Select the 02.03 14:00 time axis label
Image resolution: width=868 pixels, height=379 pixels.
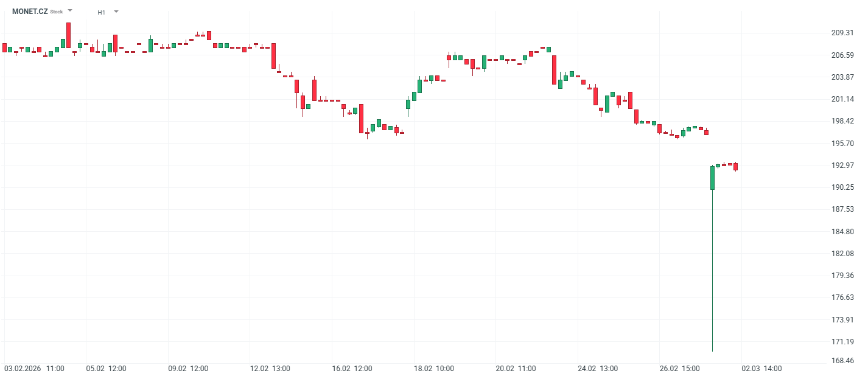(761, 369)
